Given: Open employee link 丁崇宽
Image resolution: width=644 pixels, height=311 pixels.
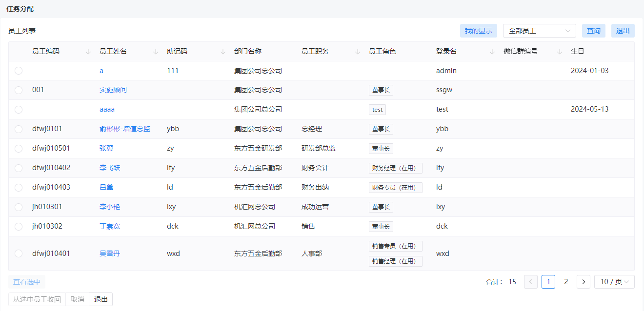Looking at the screenshot, I should tap(110, 226).
